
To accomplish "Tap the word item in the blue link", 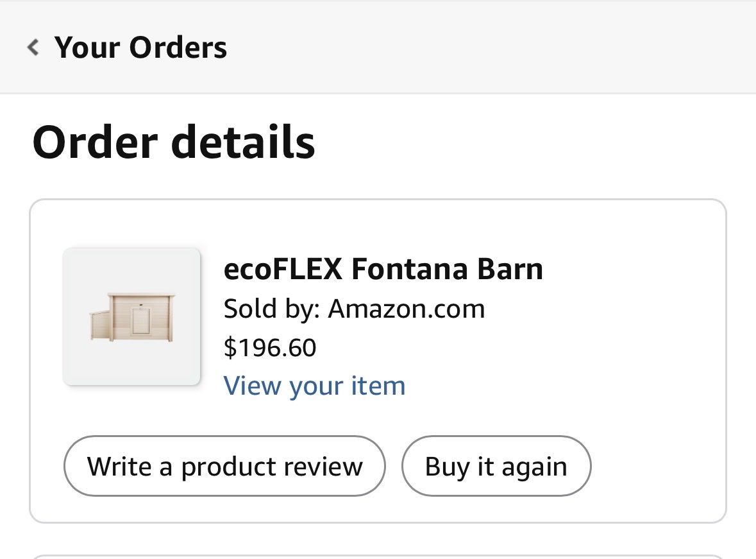I will coord(378,386).
